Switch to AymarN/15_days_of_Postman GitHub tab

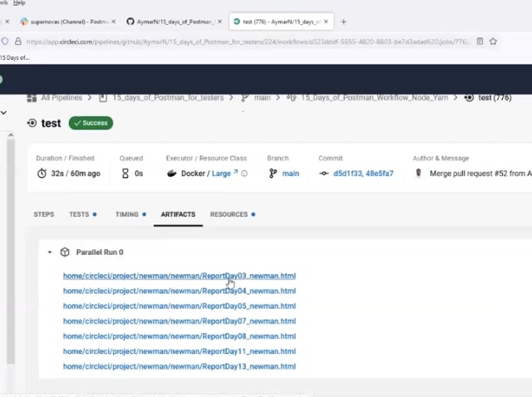pyautogui.click(x=175, y=22)
